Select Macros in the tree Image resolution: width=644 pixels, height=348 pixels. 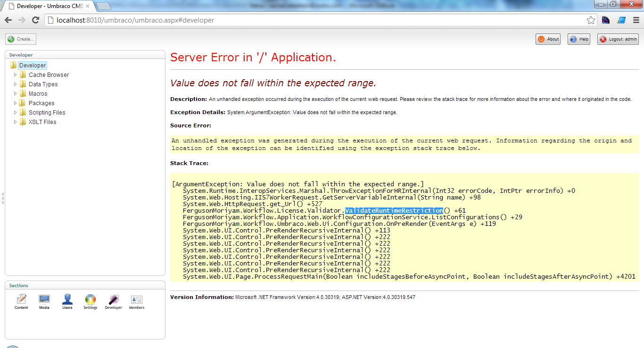(38, 94)
